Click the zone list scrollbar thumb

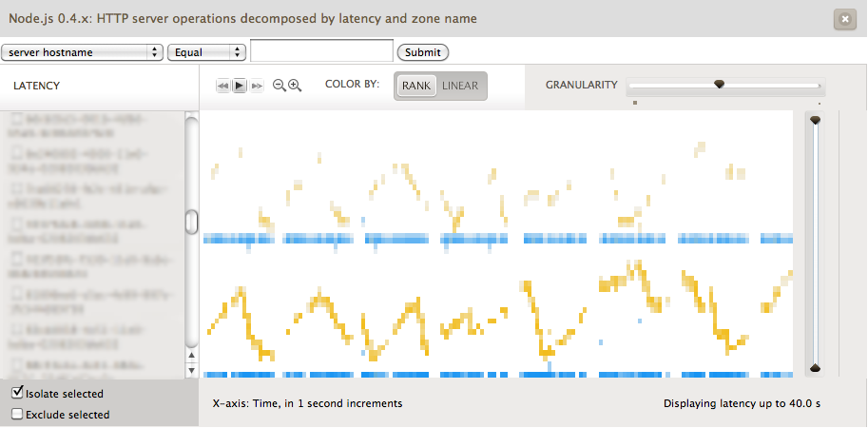(x=191, y=222)
